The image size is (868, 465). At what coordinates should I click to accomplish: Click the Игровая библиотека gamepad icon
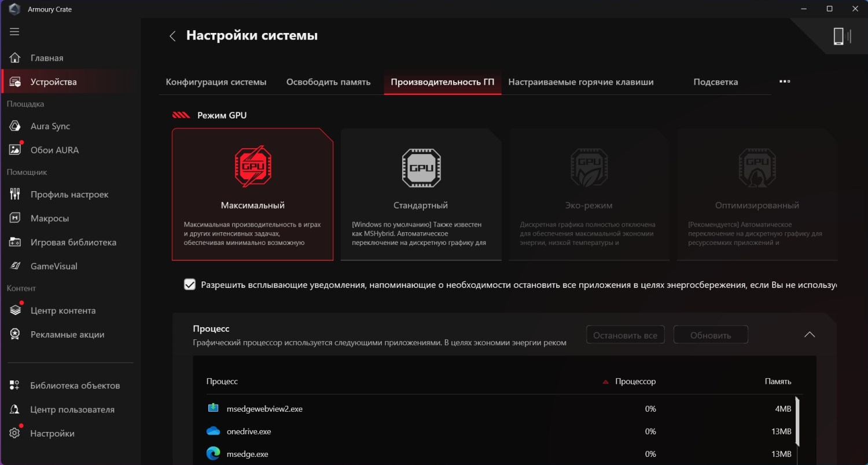coord(16,242)
